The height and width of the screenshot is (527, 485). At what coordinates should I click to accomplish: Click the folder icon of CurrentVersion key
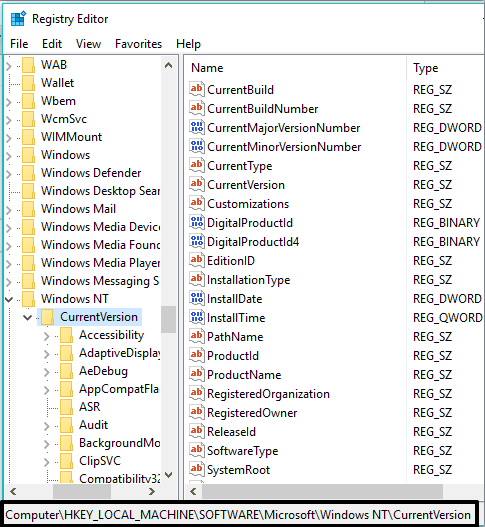click(x=47, y=317)
